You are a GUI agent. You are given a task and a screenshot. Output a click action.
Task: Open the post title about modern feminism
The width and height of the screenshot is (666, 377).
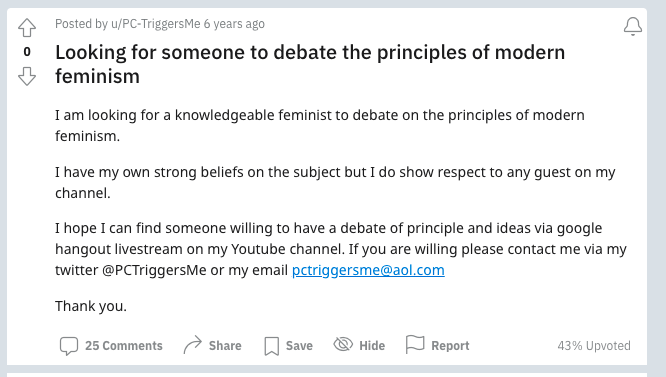point(310,65)
